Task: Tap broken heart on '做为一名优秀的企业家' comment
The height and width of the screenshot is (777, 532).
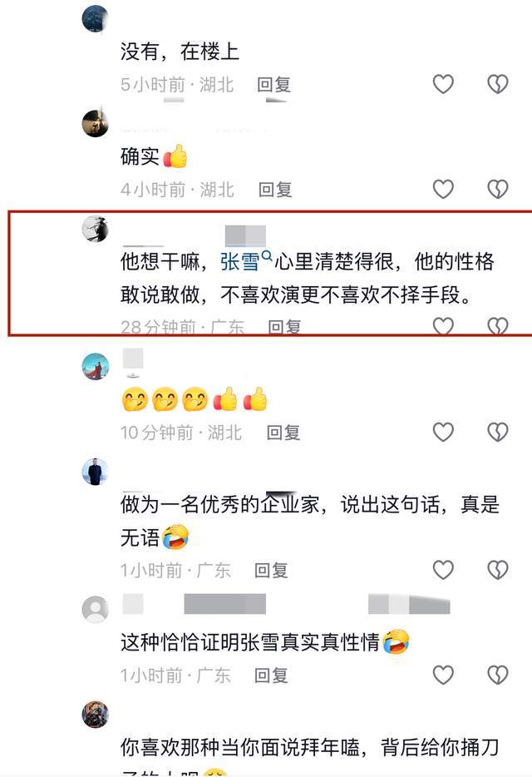Action: 497,570
